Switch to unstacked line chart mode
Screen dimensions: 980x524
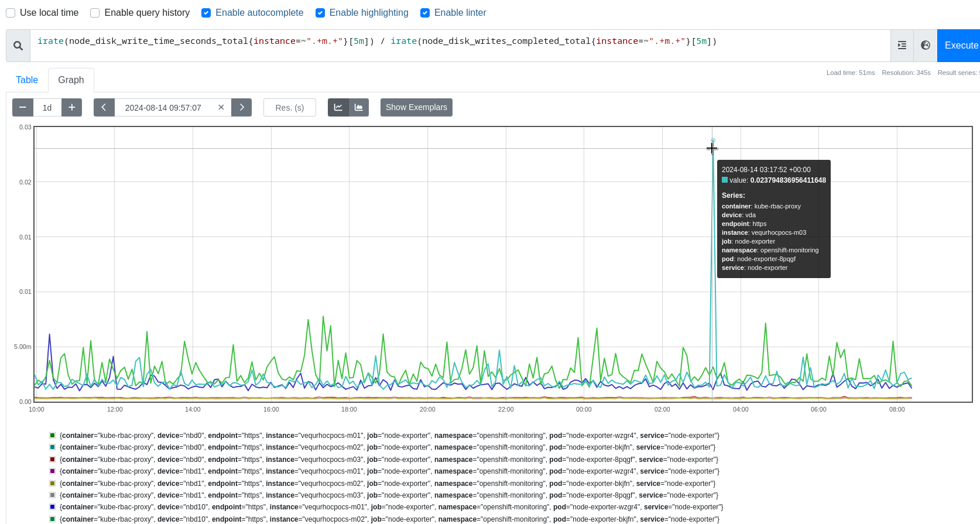pyautogui.click(x=338, y=107)
